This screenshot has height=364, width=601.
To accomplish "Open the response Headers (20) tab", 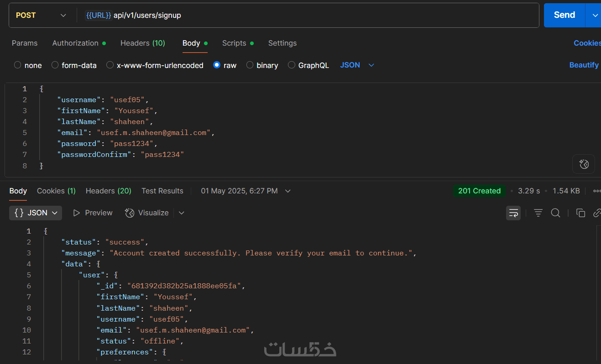I will [x=109, y=191].
